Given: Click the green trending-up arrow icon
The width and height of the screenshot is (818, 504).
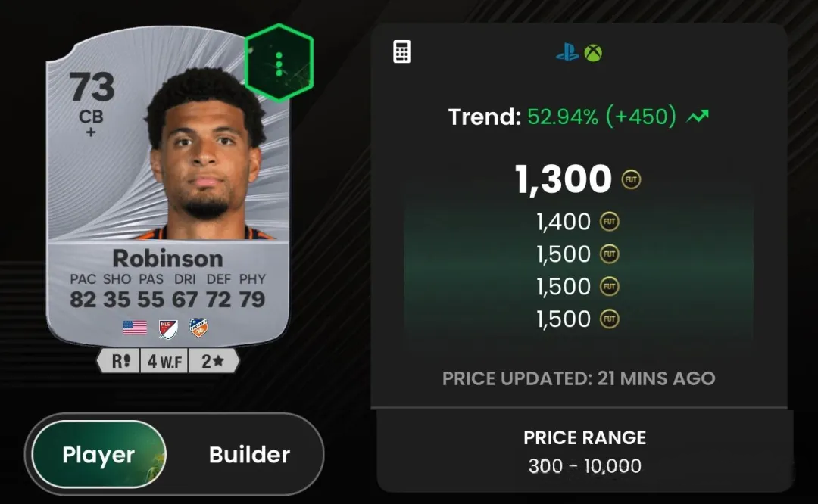Looking at the screenshot, I should [698, 116].
